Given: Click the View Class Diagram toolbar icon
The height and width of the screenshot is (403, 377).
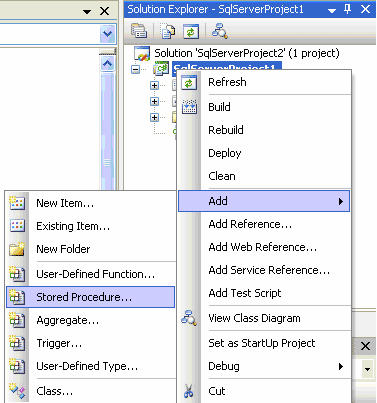Looking at the screenshot, I should [220, 32].
